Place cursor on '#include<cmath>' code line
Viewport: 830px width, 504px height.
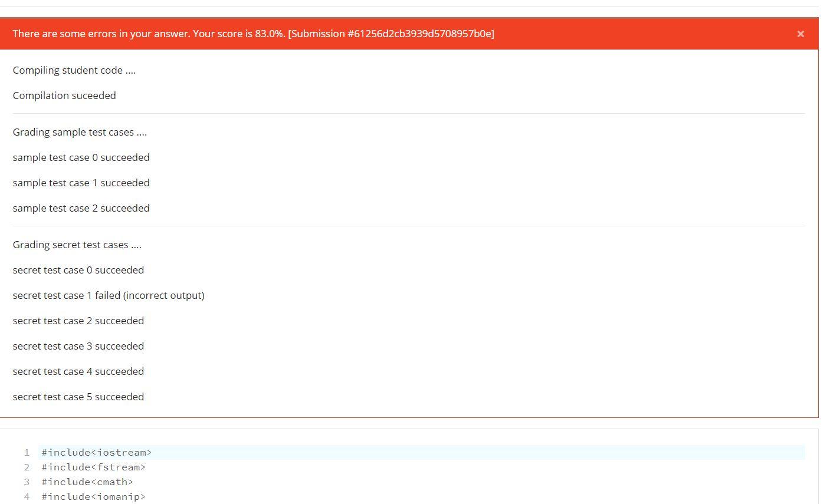pyautogui.click(x=87, y=482)
